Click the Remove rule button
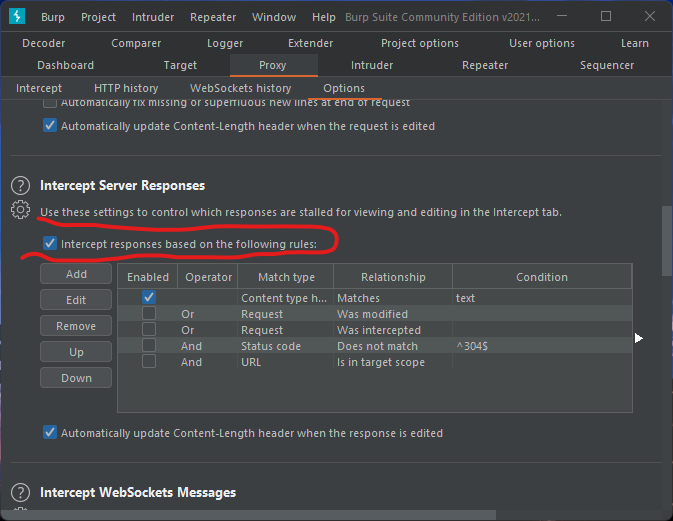 (76, 326)
